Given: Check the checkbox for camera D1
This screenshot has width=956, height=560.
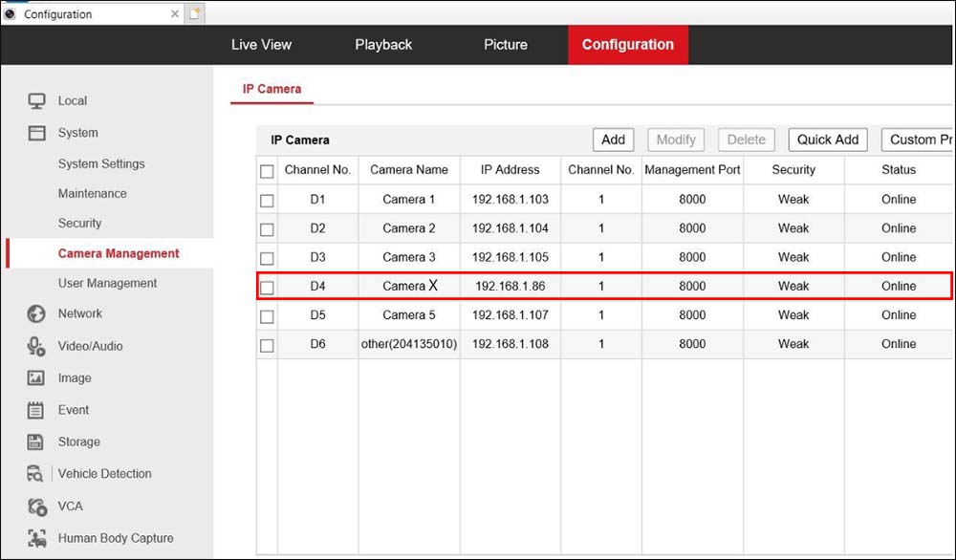Looking at the screenshot, I should (267, 199).
